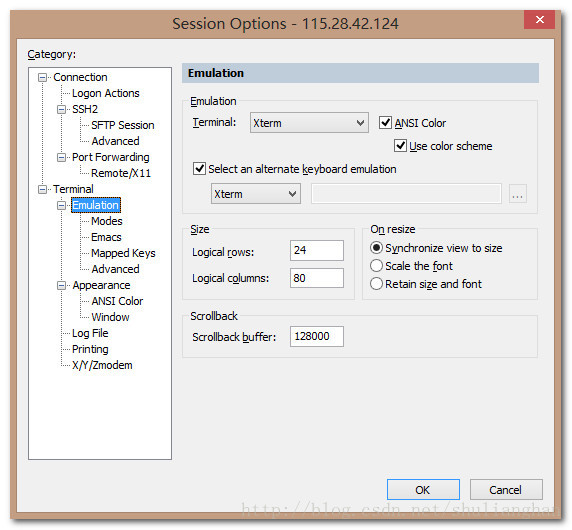Image resolution: width=572 pixels, height=530 pixels.
Task: Select SSH2 category
Action: (x=85, y=109)
